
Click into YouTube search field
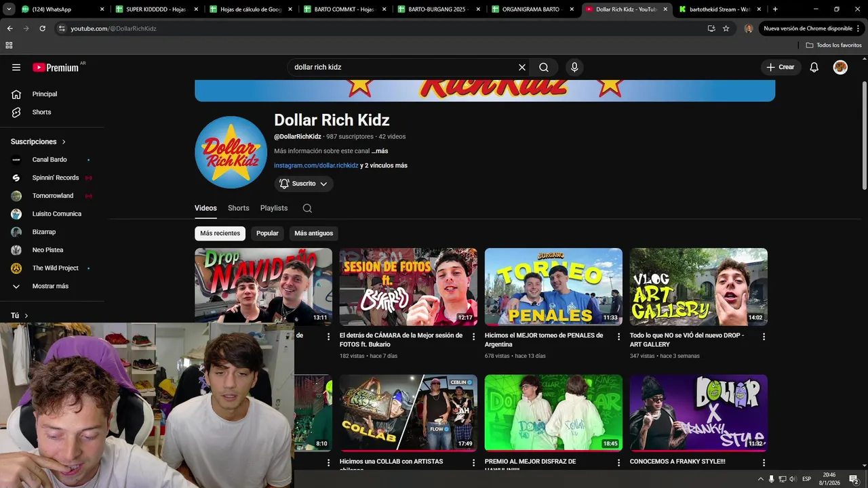pos(403,67)
